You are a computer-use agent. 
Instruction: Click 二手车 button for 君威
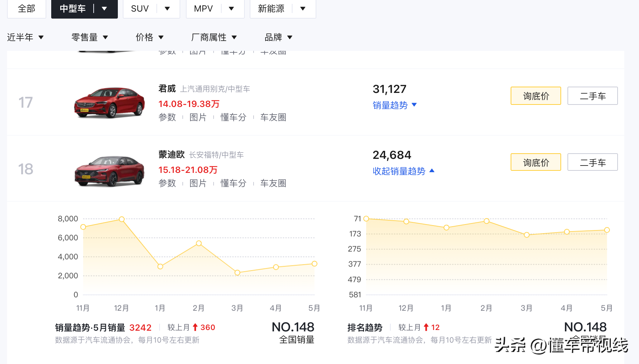[x=593, y=96]
